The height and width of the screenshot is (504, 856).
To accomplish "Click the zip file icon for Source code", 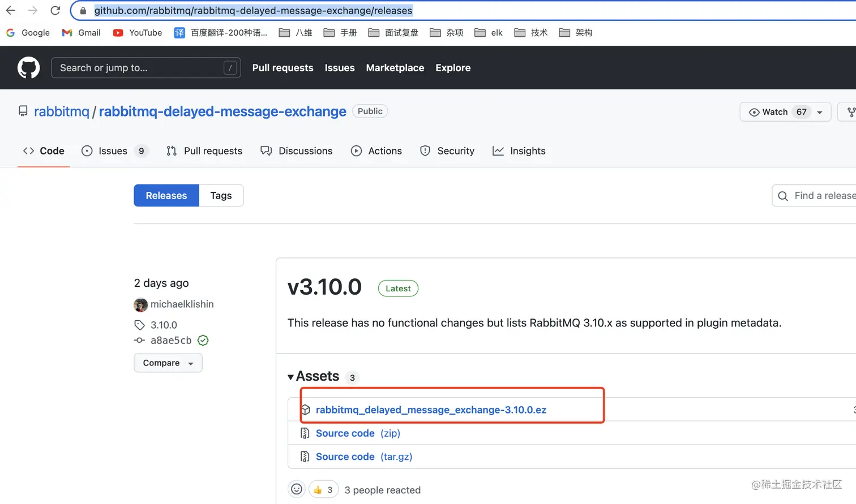I will click(x=305, y=433).
